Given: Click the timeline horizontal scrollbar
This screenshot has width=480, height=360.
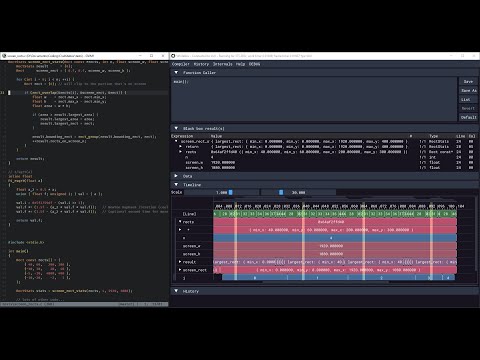Looking at the screenshot, I should (326, 282).
